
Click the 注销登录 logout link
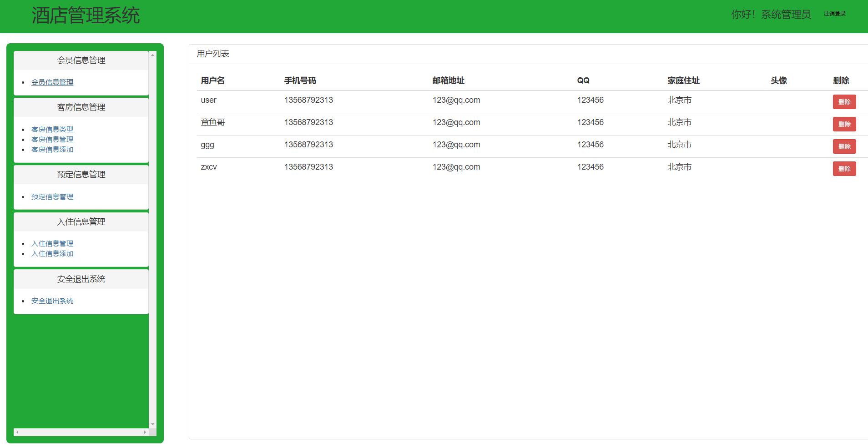pos(834,14)
